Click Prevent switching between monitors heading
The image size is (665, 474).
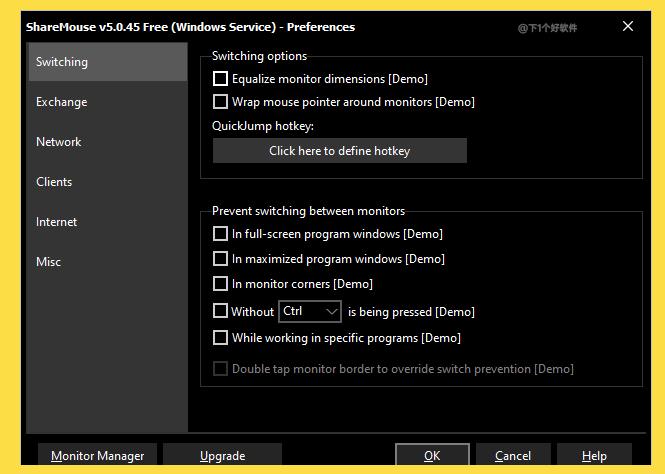pyautogui.click(x=309, y=211)
